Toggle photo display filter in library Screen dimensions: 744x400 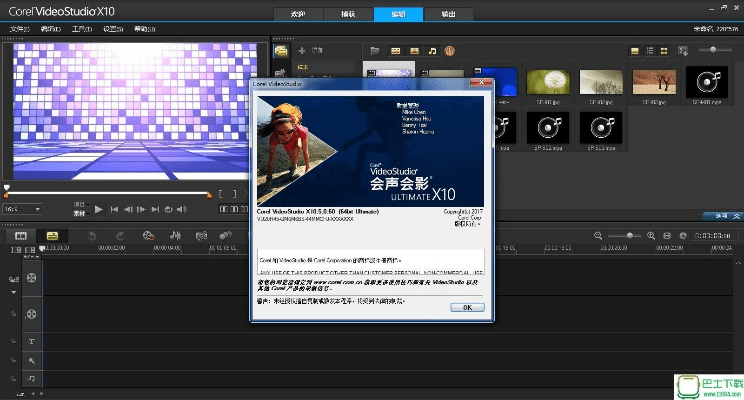[414, 50]
